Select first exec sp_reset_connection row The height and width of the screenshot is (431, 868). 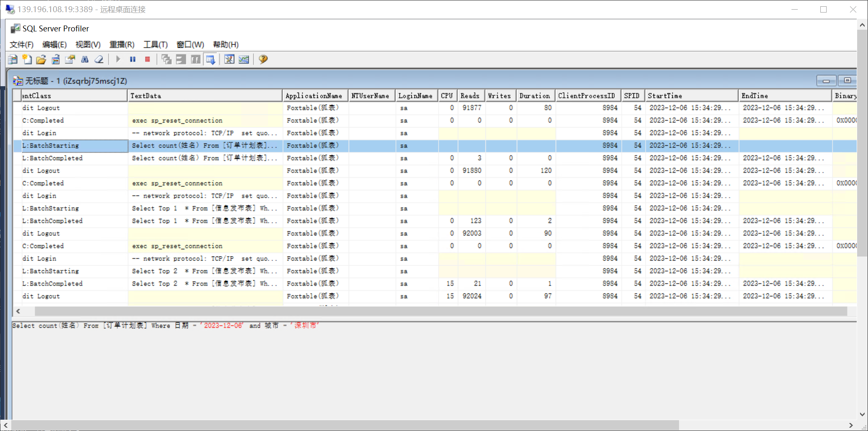click(435, 121)
